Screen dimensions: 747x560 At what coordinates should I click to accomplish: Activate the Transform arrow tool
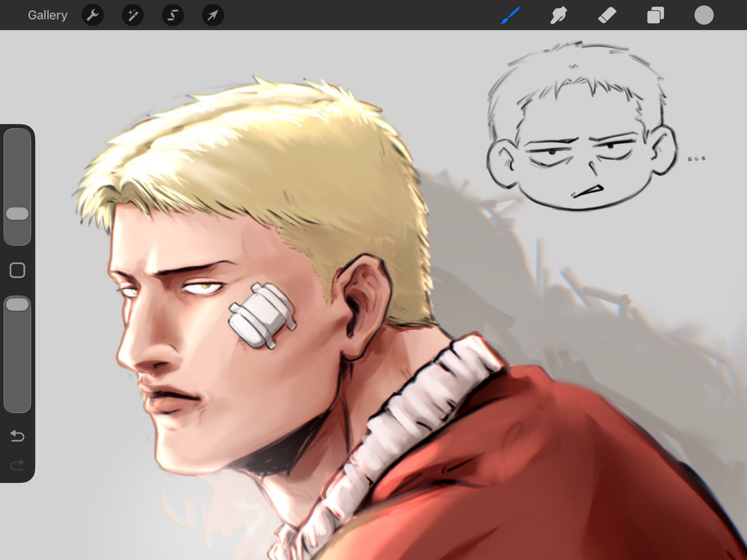213,16
